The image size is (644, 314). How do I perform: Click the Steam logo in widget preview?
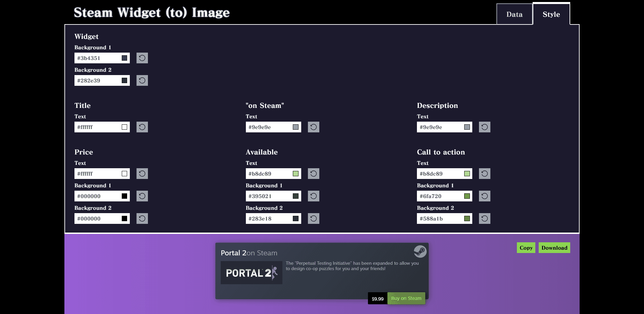pyautogui.click(x=420, y=251)
